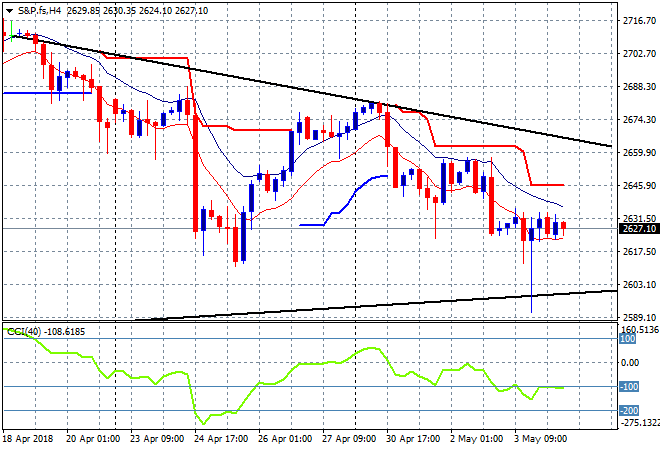The image size is (660, 450).
Task: Click the 26 Apr 01:00 time label
Action: point(285,439)
